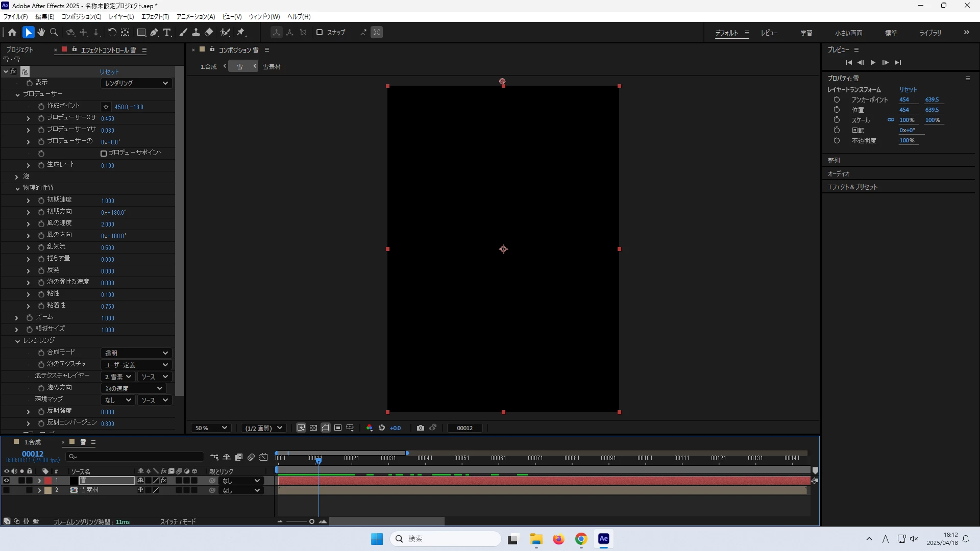
Task: Click リセット link for the 泡 effect
Action: click(x=109, y=72)
